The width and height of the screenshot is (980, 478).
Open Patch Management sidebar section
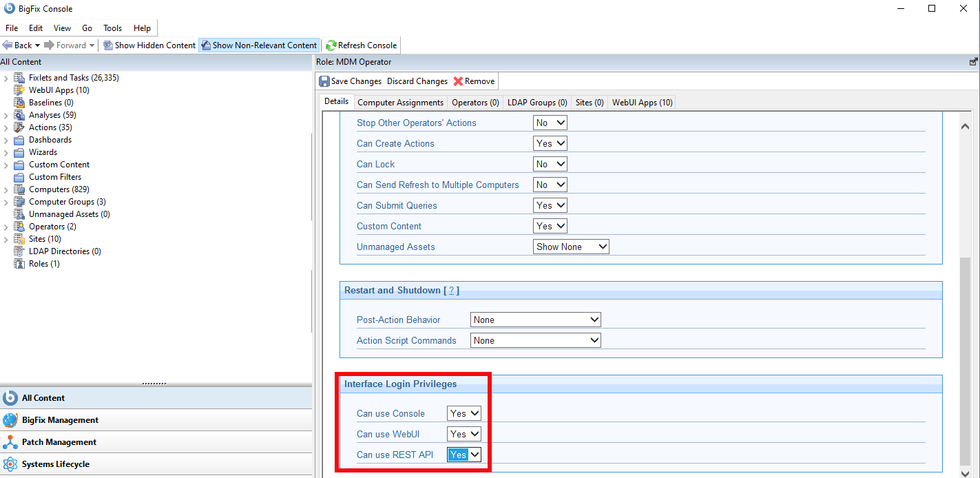point(59,441)
